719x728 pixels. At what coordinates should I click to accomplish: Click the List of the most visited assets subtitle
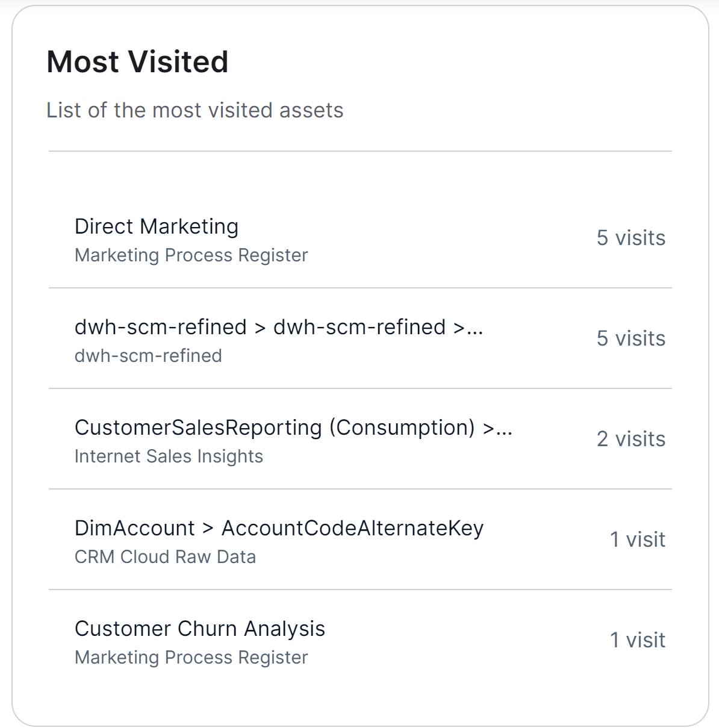(195, 110)
